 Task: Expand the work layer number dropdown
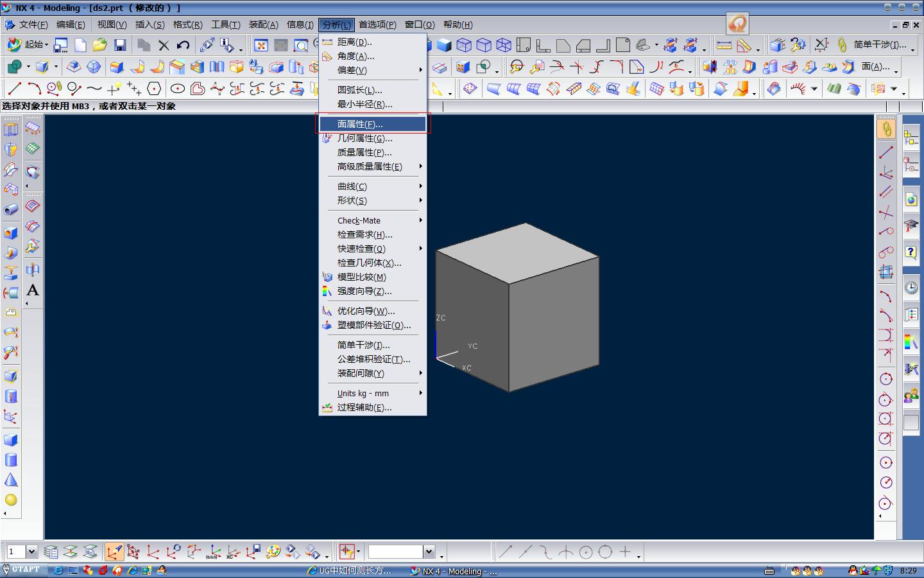coord(31,552)
